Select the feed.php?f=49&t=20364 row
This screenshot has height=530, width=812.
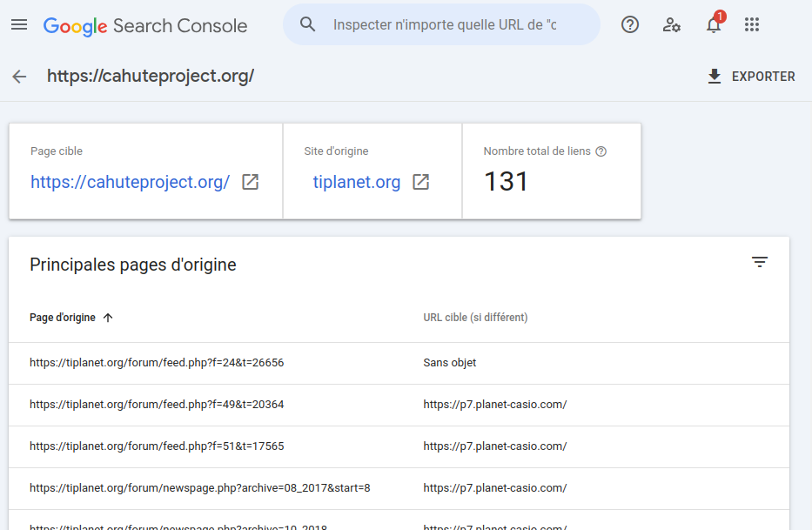157,405
